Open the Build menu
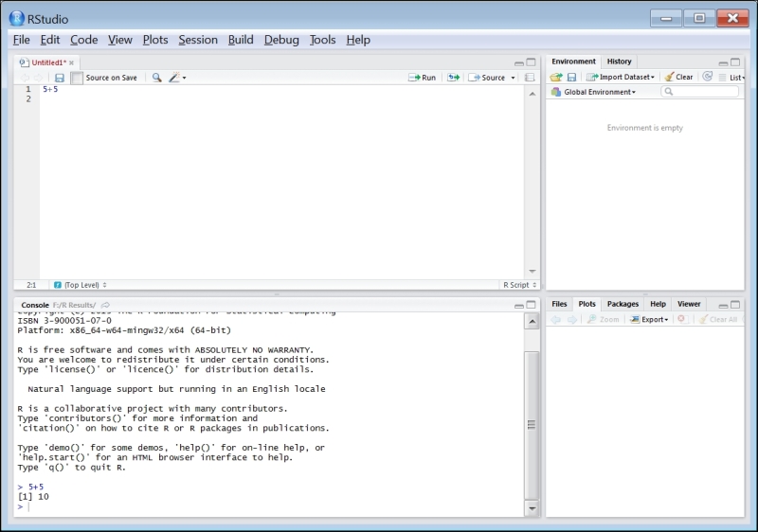 241,40
